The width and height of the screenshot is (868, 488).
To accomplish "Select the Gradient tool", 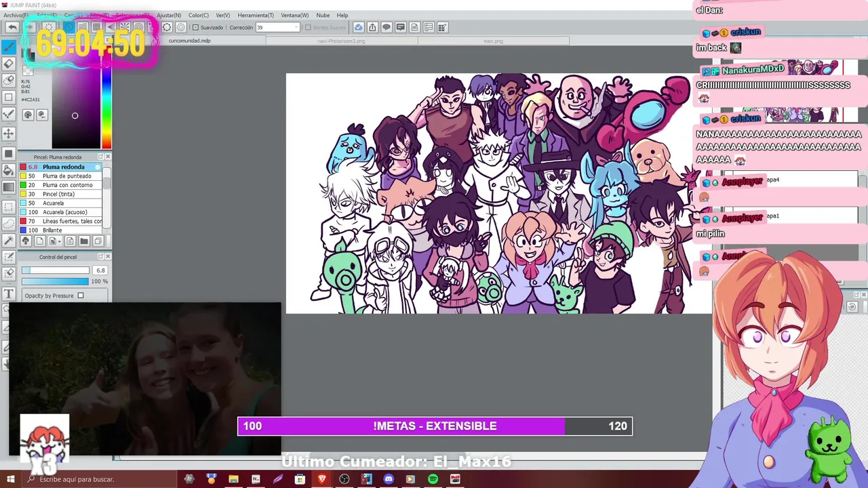I will pyautogui.click(x=9, y=187).
